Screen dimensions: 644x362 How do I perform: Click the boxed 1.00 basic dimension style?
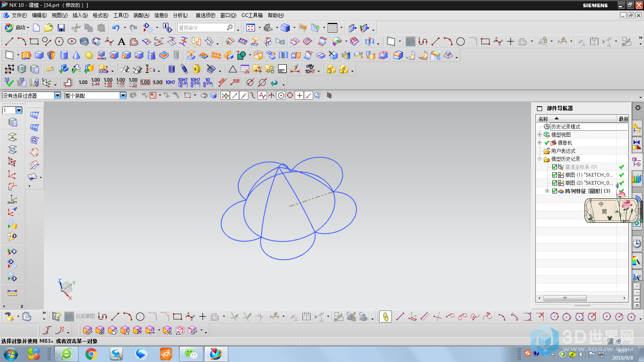(145, 82)
